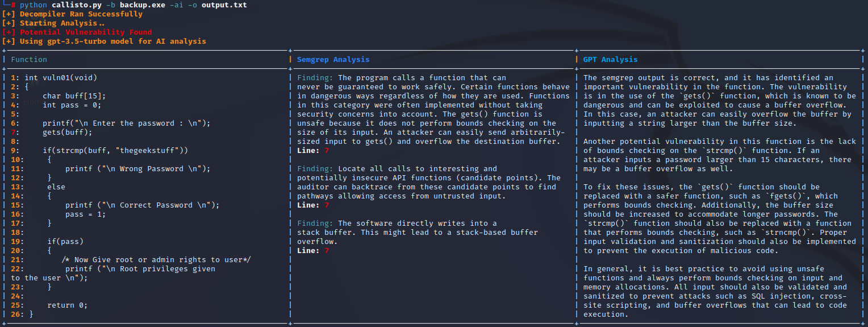Click the GPT Analysis column header
The image size is (868, 327).
[611, 60]
